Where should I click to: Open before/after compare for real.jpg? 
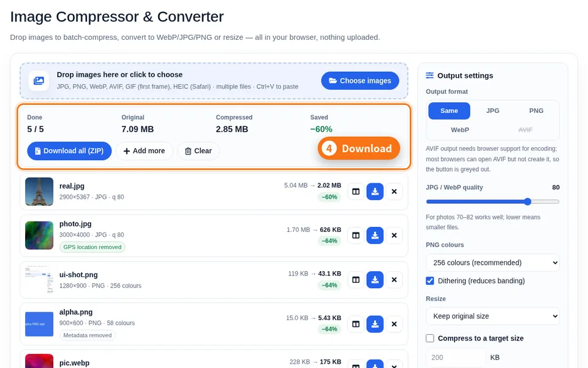[x=356, y=191]
